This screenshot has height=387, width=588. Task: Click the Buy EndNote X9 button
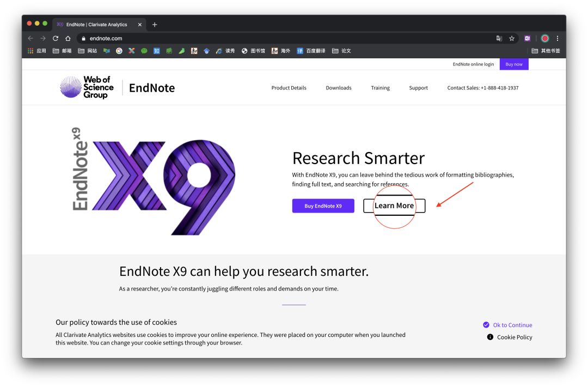(x=323, y=205)
